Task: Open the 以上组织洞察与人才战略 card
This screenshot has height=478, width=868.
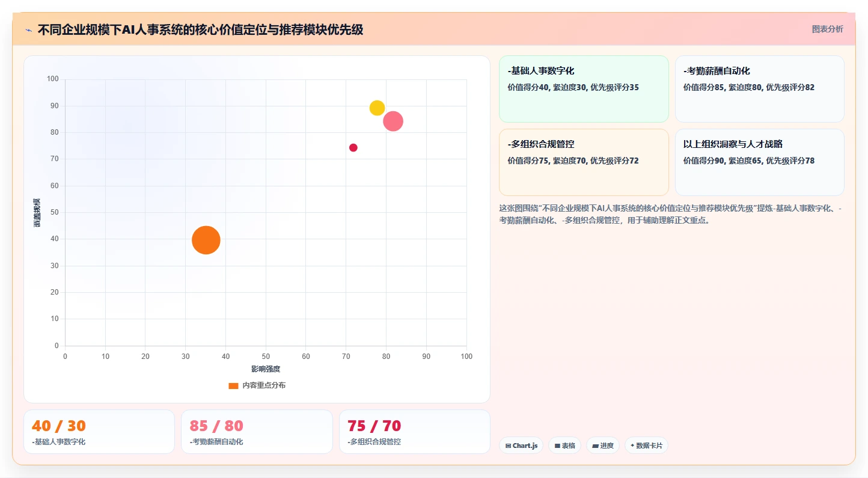Action: [759, 162]
